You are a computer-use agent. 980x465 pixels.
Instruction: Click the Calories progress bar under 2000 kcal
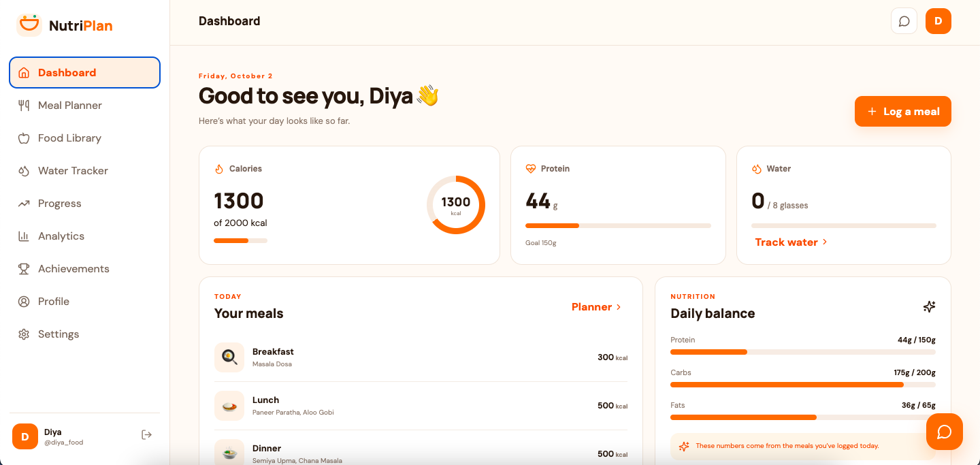240,240
